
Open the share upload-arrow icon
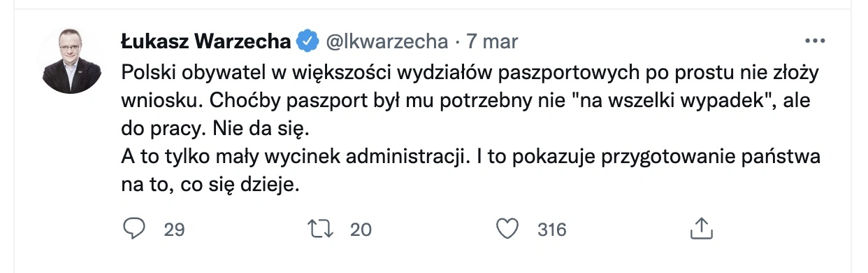click(700, 228)
